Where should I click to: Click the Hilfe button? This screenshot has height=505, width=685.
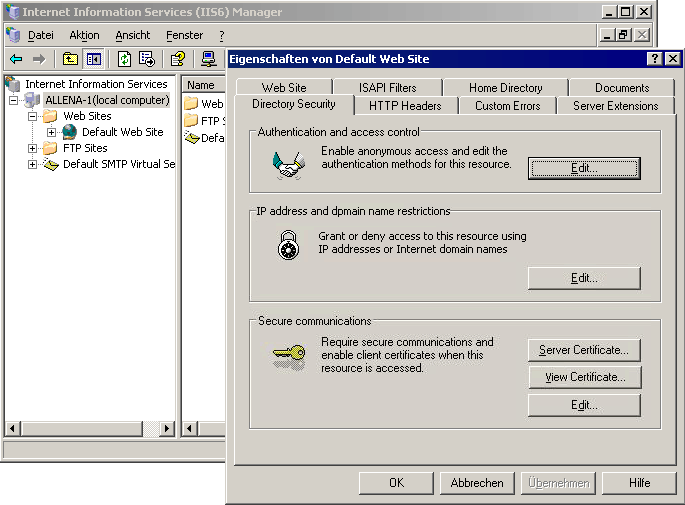click(639, 483)
